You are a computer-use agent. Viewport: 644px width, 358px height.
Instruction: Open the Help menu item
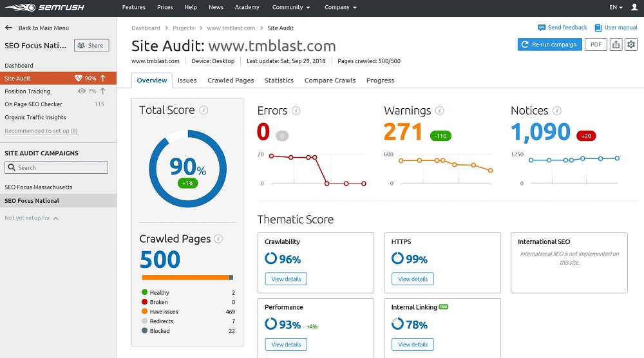pyautogui.click(x=191, y=7)
